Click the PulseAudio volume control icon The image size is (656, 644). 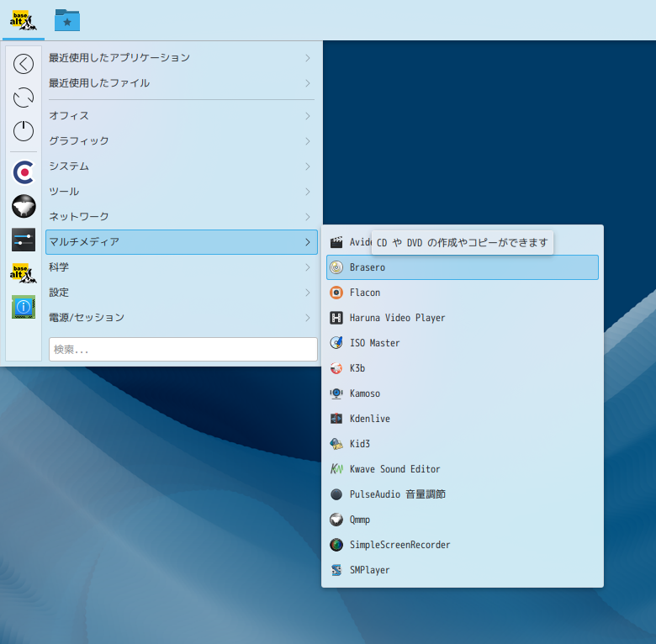click(x=336, y=494)
